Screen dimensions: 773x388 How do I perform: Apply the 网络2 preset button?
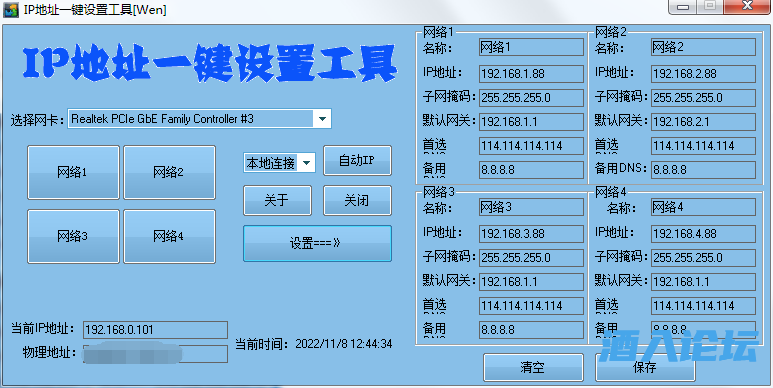(x=169, y=173)
